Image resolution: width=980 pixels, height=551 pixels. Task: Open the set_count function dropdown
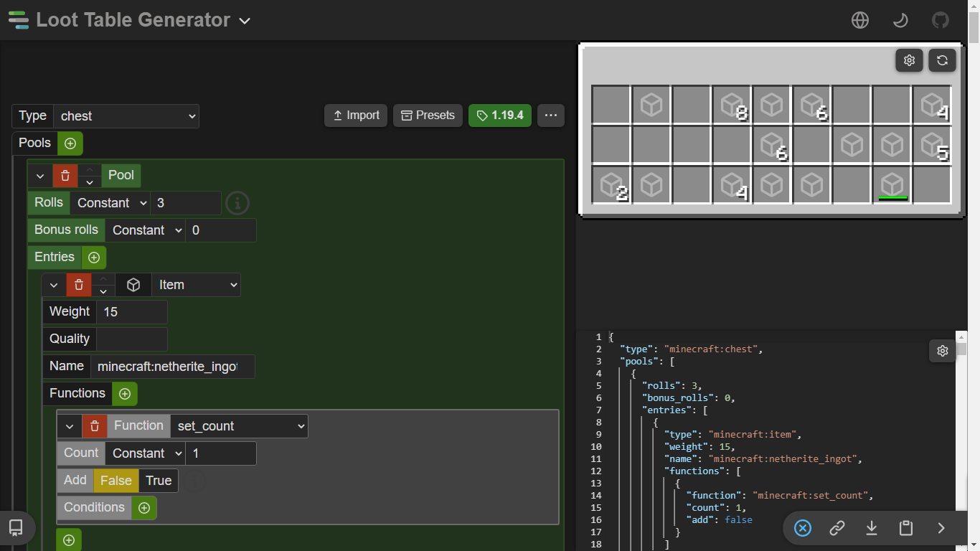(239, 426)
